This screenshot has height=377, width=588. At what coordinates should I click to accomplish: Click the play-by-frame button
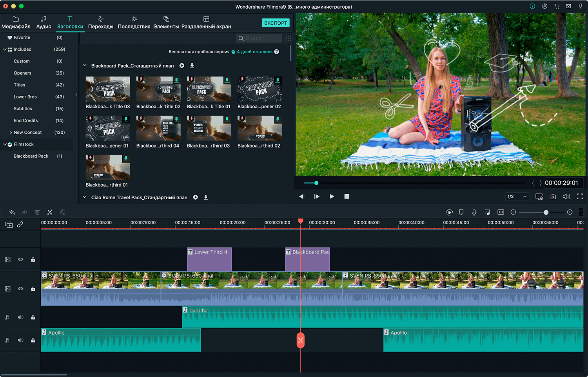(x=317, y=197)
